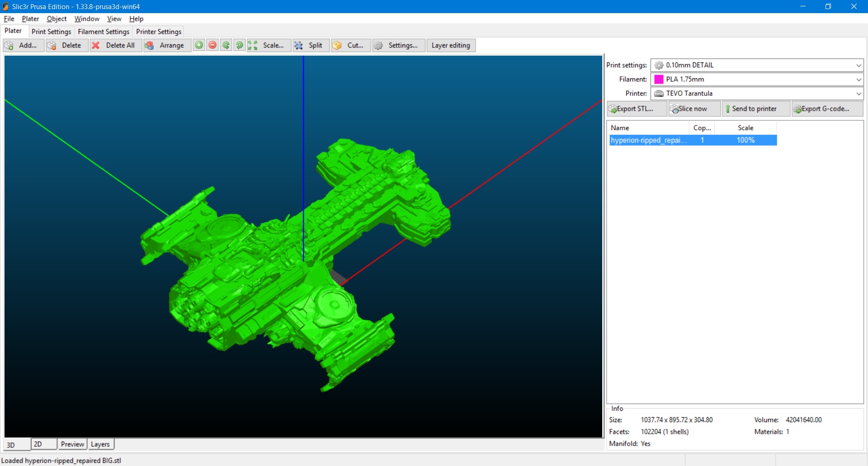Click the size value 1037.74 x 895.72 x 304.80
Viewport: 868px width, 466px height.
point(676,420)
